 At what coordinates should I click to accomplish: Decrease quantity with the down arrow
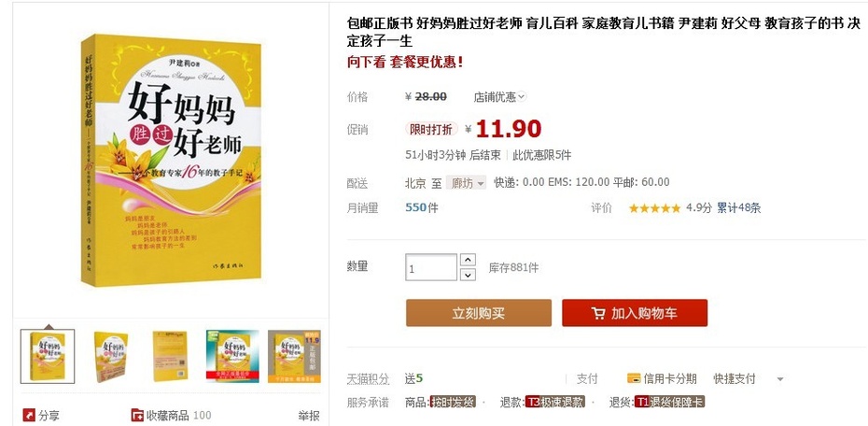(x=468, y=275)
